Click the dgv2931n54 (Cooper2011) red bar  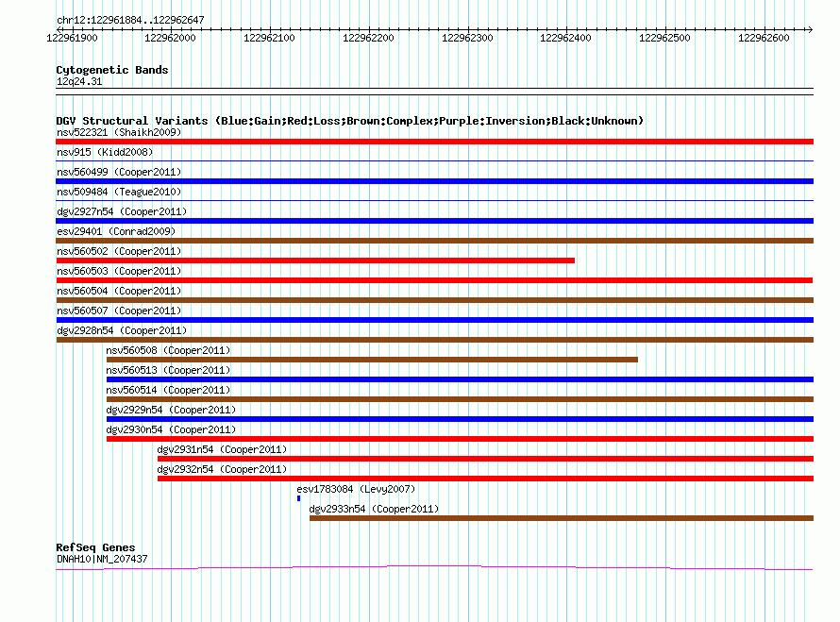pos(485,459)
